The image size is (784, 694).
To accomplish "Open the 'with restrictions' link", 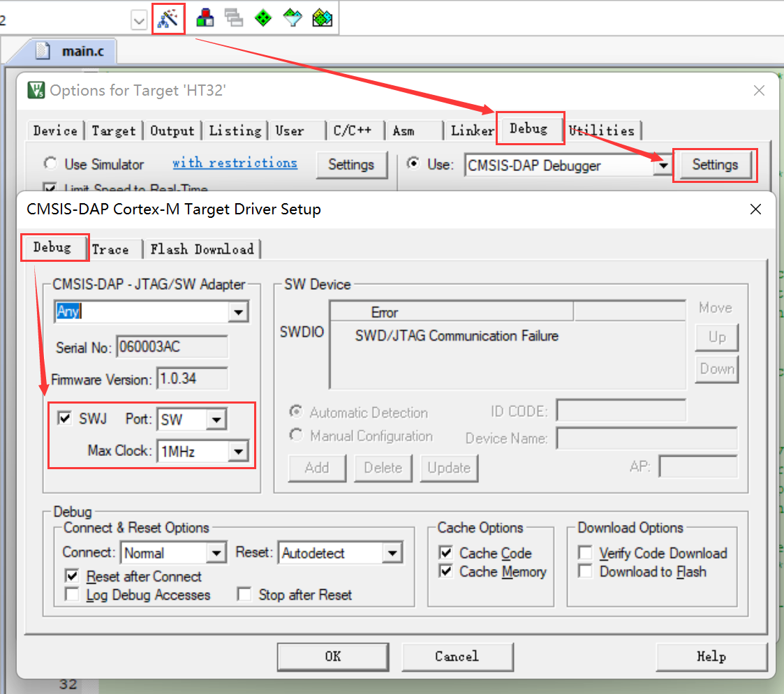I will [235, 163].
